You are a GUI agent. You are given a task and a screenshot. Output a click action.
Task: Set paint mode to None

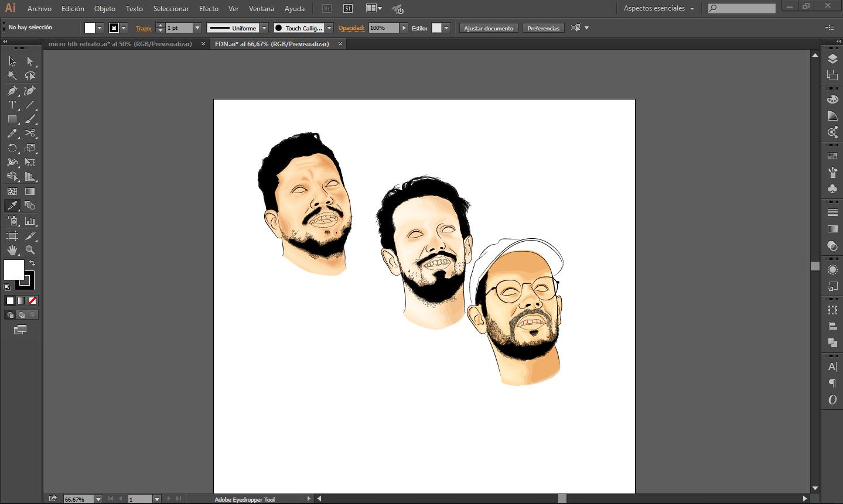[33, 300]
